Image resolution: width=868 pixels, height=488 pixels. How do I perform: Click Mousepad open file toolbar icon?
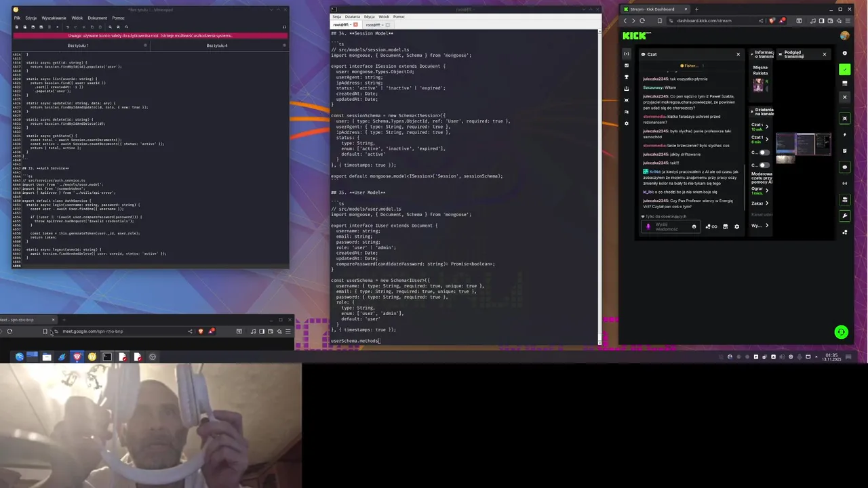click(x=25, y=27)
